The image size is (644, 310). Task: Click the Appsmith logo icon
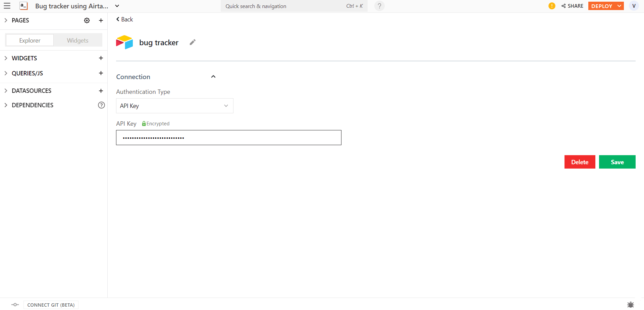(23, 6)
